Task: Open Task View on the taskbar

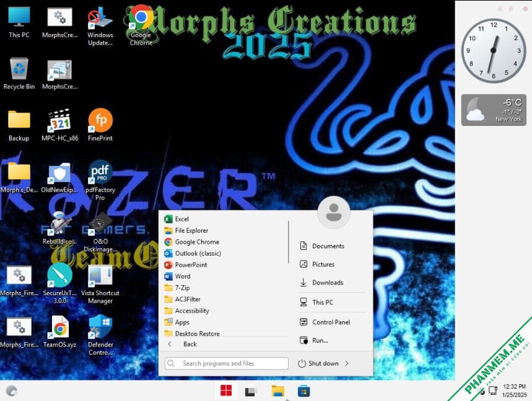Action: (x=251, y=391)
